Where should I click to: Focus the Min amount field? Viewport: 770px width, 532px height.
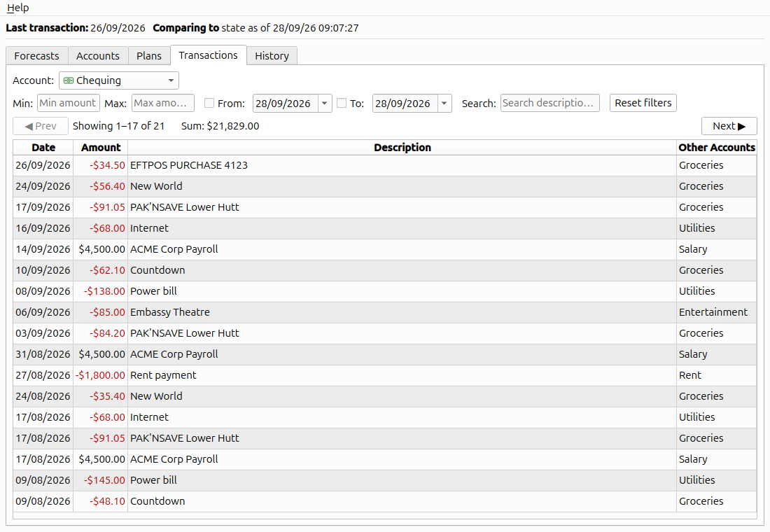69,103
